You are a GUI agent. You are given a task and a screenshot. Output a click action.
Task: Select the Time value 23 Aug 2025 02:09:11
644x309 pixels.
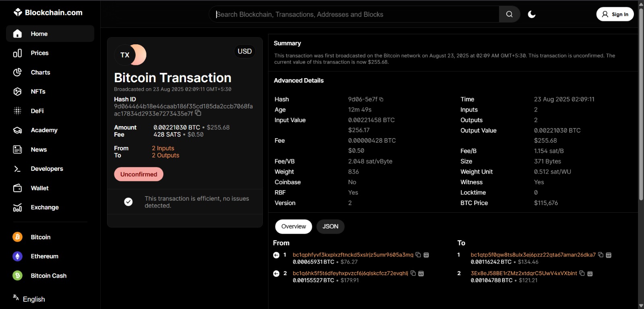(564, 99)
